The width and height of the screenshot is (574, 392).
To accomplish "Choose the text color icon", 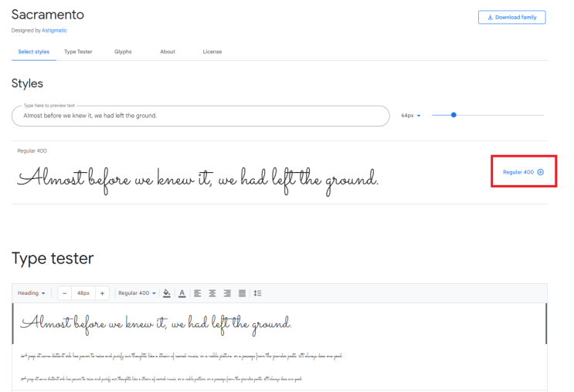I will tap(182, 293).
